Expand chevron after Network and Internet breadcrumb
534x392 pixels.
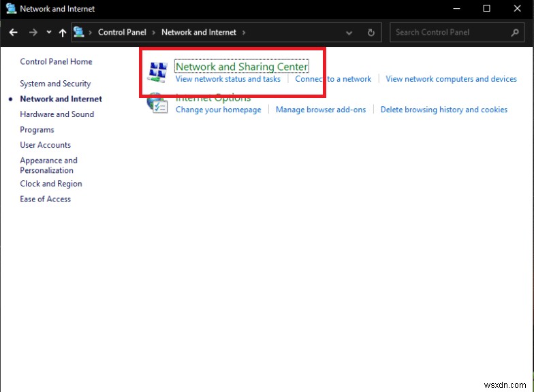click(244, 33)
